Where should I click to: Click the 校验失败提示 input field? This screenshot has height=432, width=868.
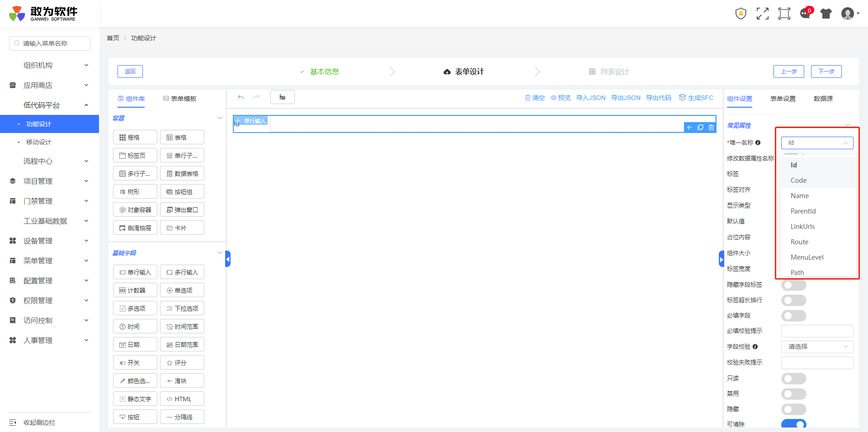(817, 363)
